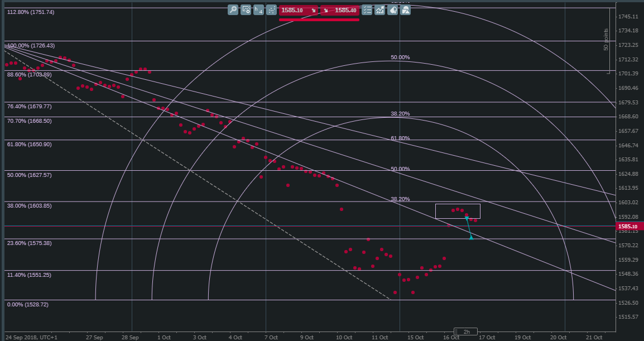The width and height of the screenshot is (644, 341).
Task: Open the chart settings icon
Action: (x=246, y=10)
